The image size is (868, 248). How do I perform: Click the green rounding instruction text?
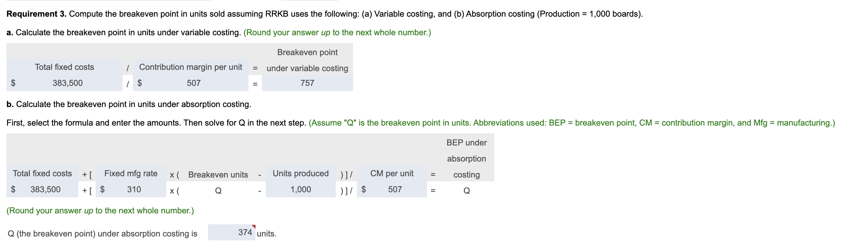[x=100, y=211]
